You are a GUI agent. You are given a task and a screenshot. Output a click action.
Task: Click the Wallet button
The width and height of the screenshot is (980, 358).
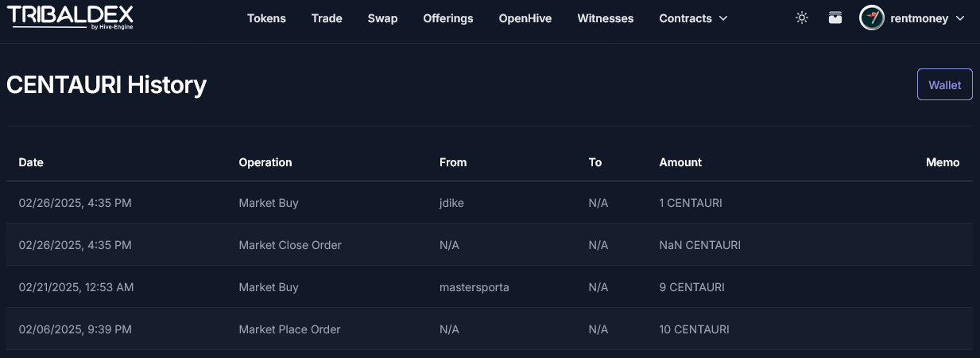[x=944, y=84]
